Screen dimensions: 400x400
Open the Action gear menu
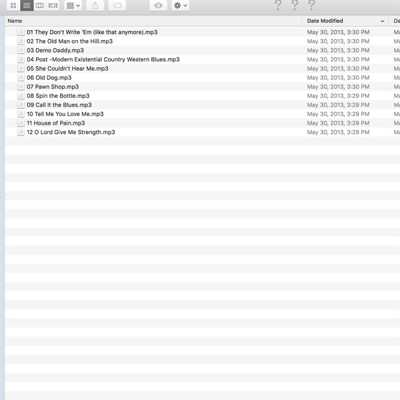[180, 5]
